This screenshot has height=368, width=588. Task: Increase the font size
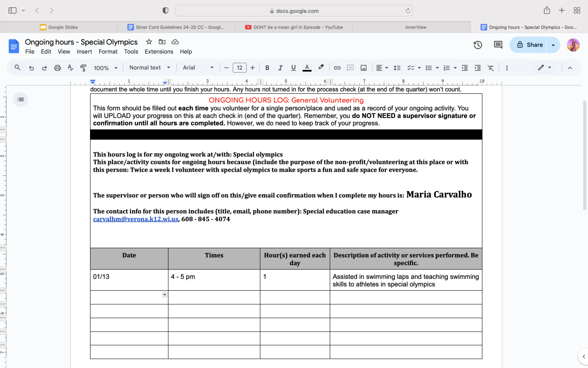click(x=253, y=68)
